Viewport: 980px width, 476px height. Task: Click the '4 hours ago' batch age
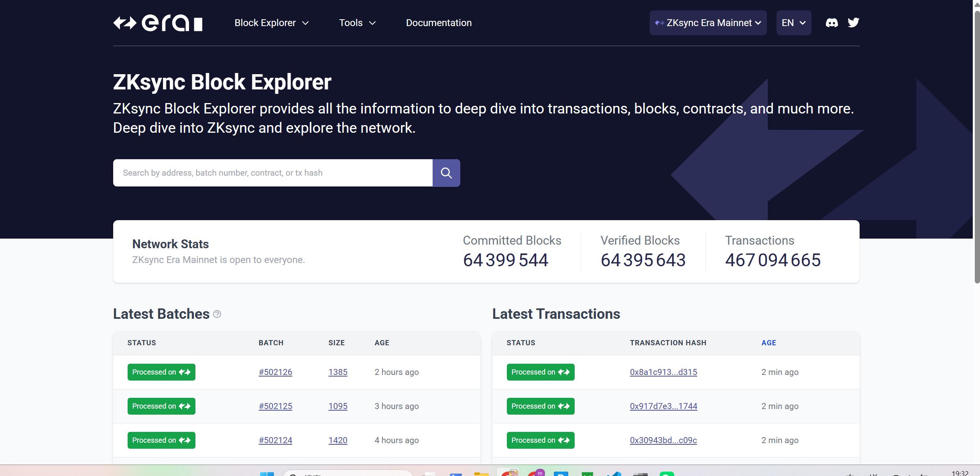[396, 440]
